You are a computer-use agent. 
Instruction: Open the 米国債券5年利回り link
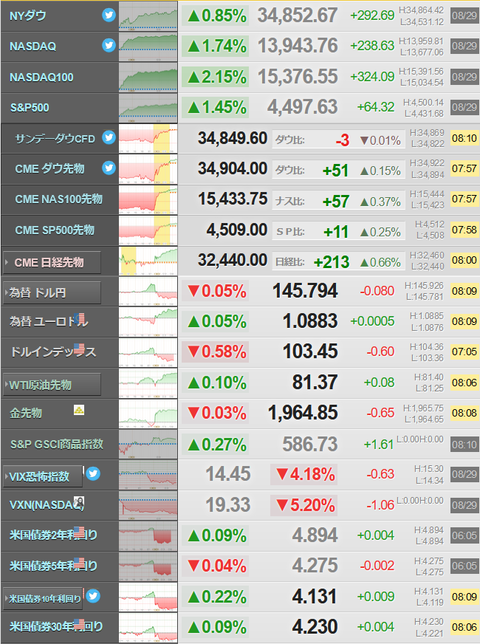53,566
